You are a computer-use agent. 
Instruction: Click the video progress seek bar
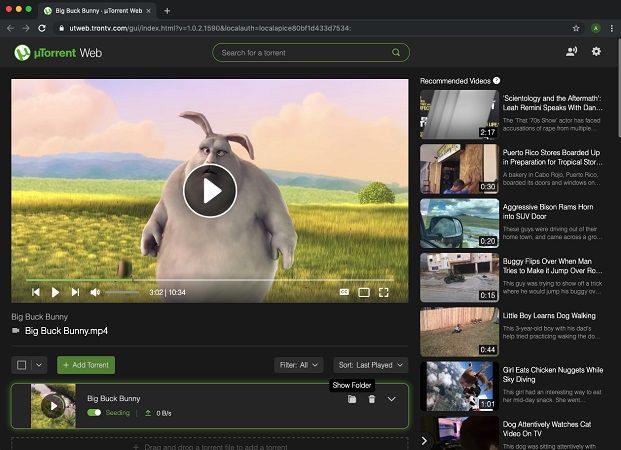coord(210,280)
